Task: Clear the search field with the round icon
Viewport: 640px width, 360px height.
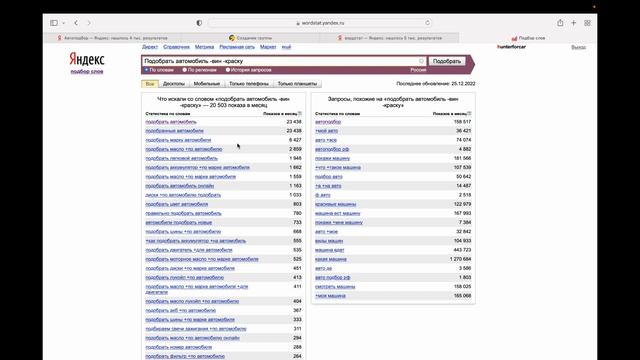Action: click(x=421, y=61)
